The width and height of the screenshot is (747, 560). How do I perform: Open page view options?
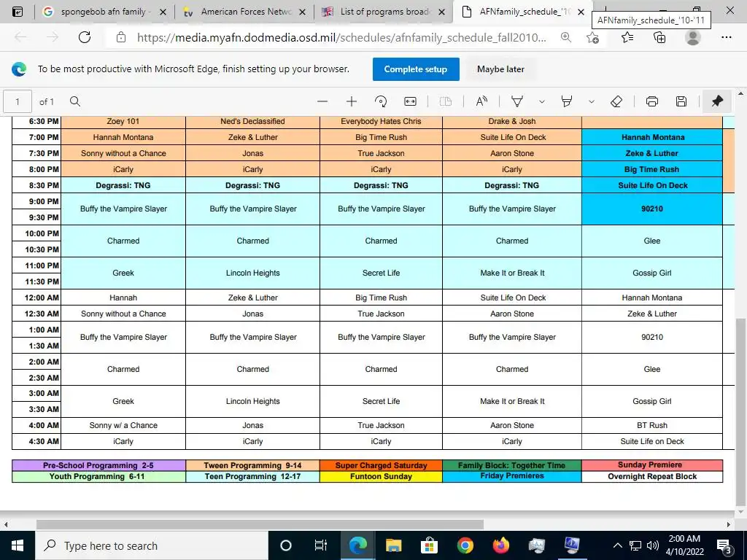(x=446, y=101)
